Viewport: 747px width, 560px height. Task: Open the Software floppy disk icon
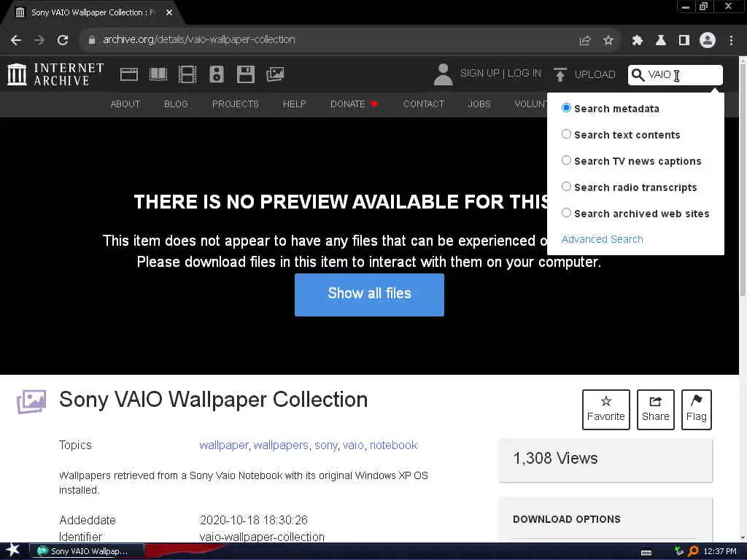(x=246, y=74)
